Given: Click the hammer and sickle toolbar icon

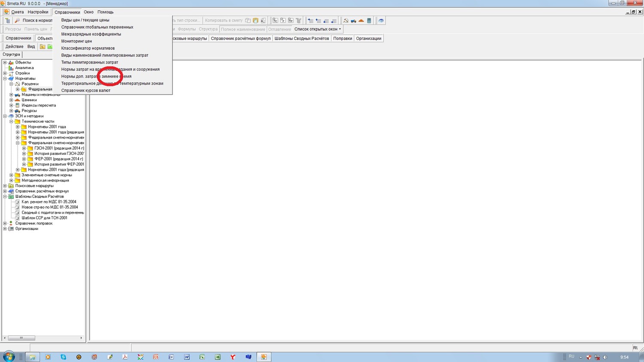Looking at the screenshot, I should (x=346, y=21).
